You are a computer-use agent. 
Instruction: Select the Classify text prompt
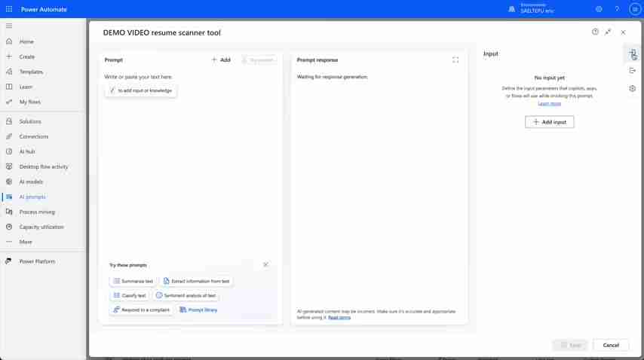[x=130, y=296]
